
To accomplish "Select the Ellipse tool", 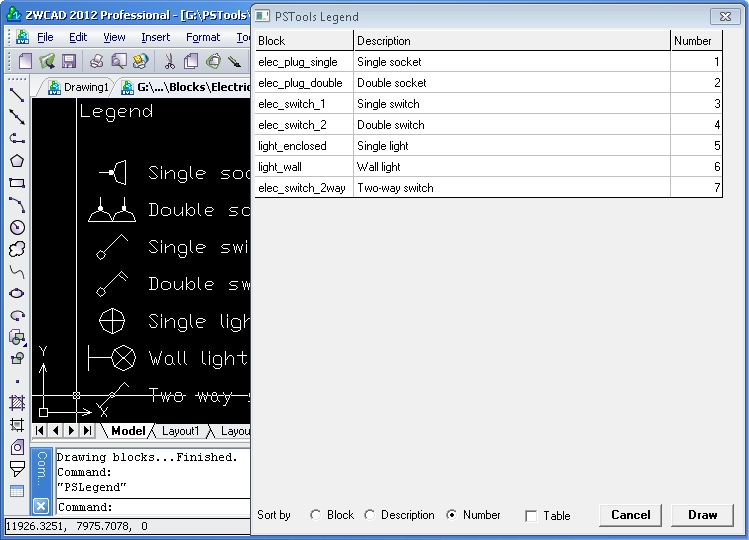I will pyautogui.click(x=17, y=293).
